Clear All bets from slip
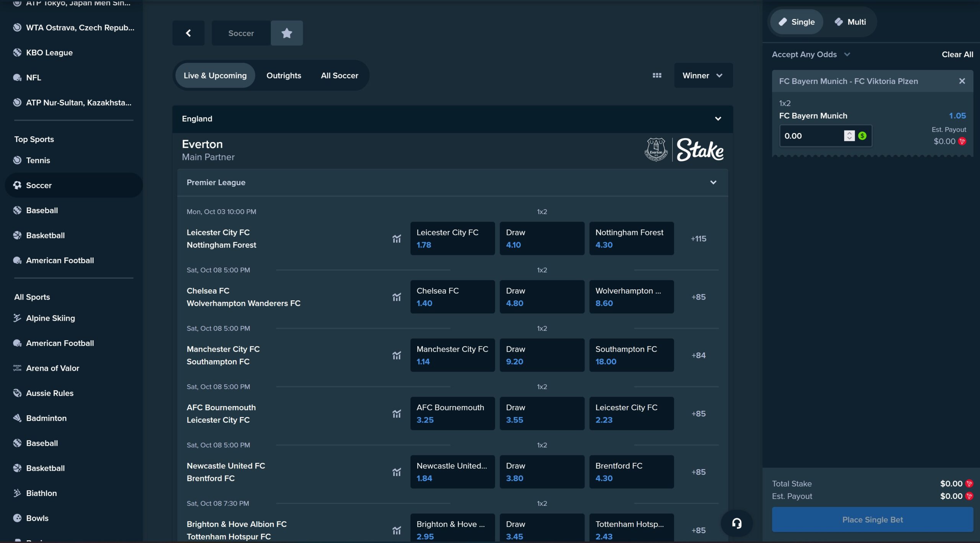The height and width of the screenshot is (543, 980). (x=957, y=54)
